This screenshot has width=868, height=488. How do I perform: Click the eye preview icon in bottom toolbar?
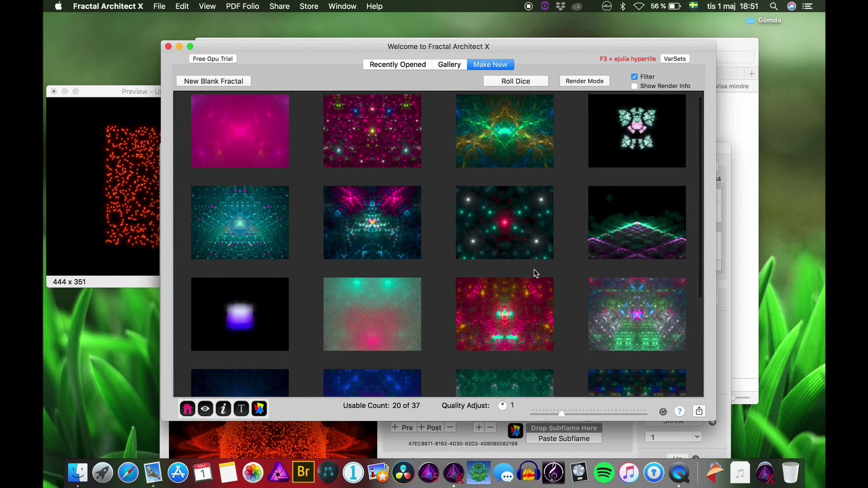pos(205,409)
